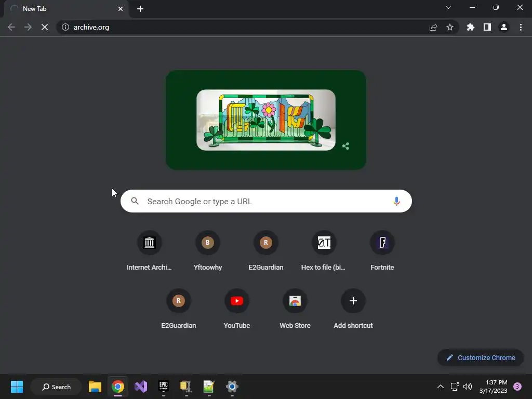Close the New Tab tab
This screenshot has height=399, width=532.
click(121, 9)
